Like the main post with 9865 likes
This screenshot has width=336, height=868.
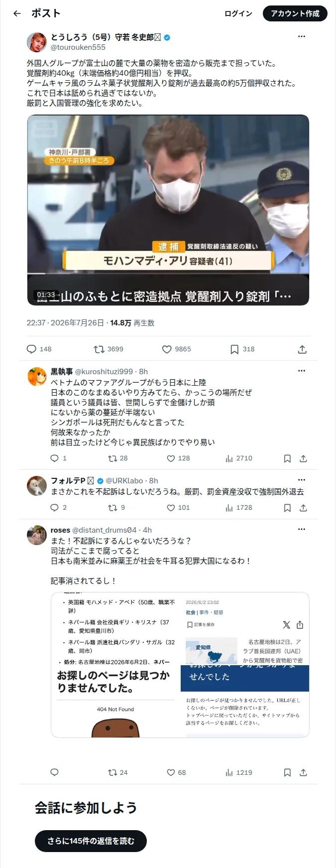coord(167,349)
